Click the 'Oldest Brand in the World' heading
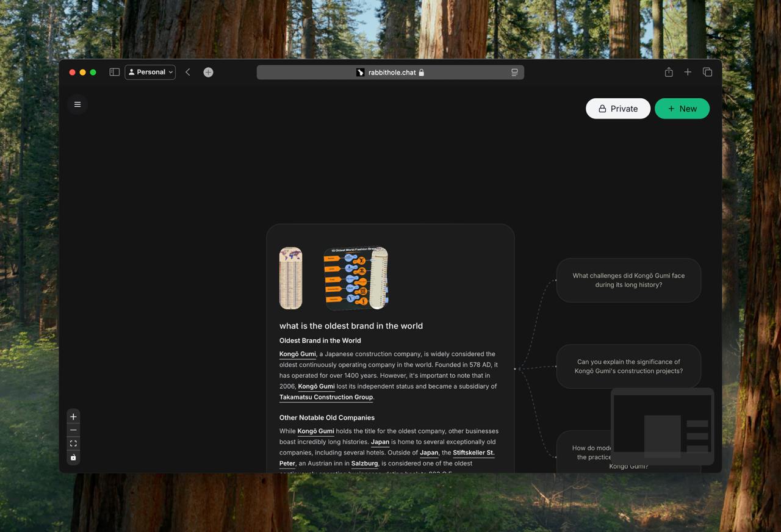Image resolution: width=781 pixels, height=532 pixels. [320, 340]
